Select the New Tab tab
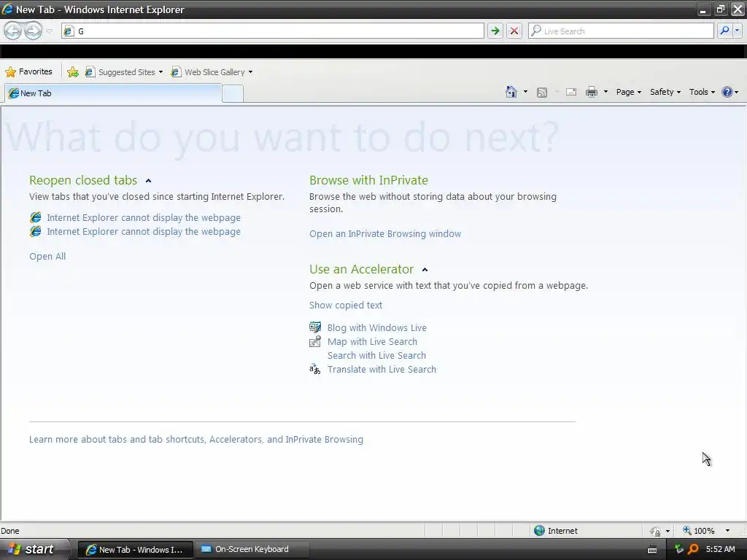 [113, 93]
